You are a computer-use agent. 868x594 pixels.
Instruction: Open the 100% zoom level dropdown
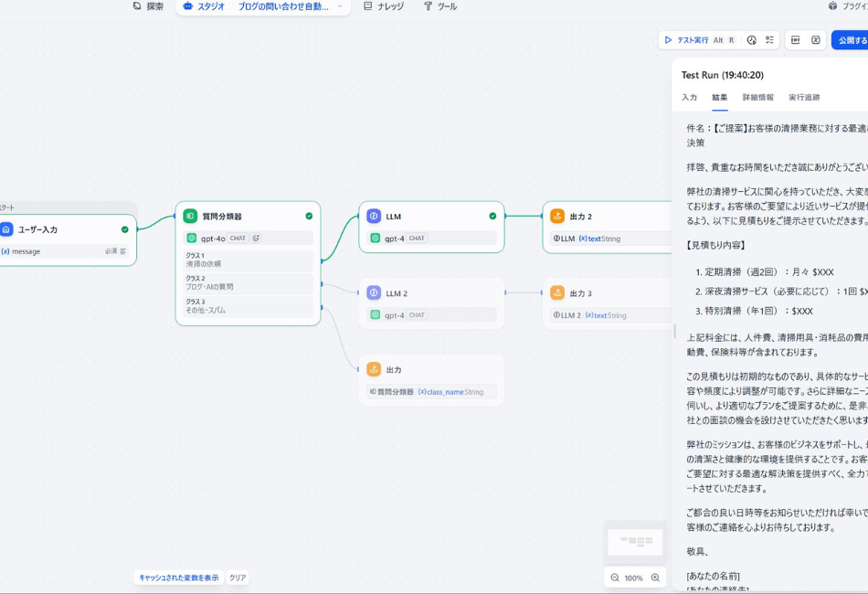tap(634, 578)
